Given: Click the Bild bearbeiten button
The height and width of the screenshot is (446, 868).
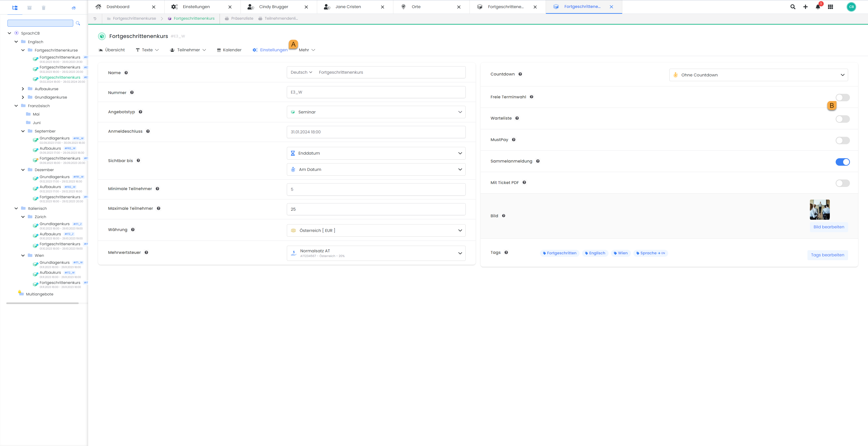Looking at the screenshot, I should coord(829,227).
